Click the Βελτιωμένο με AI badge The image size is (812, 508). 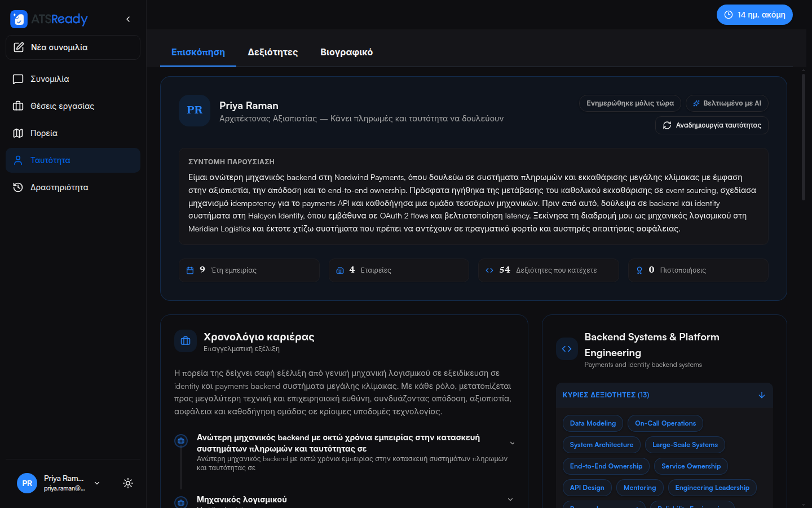coord(727,103)
